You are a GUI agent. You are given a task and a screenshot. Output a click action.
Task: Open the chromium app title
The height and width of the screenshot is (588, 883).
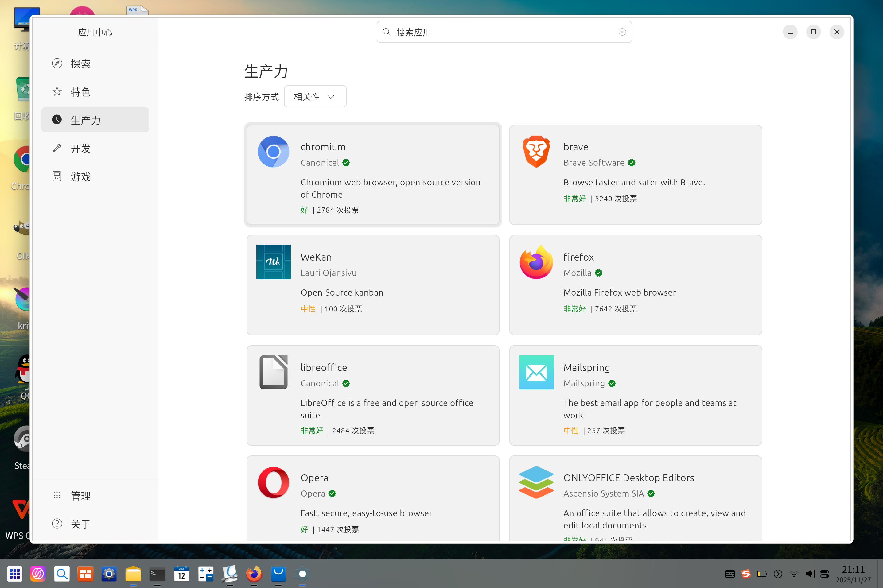click(x=323, y=147)
